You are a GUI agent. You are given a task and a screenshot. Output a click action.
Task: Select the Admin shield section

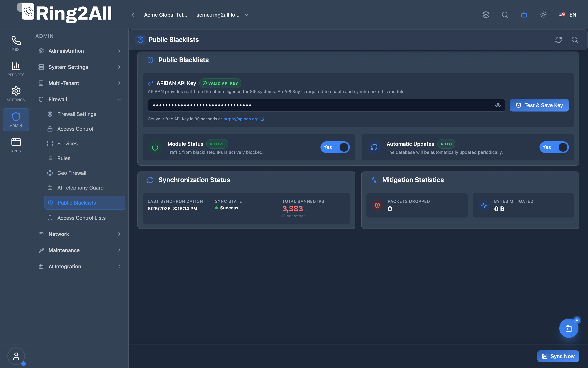[16, 119]
